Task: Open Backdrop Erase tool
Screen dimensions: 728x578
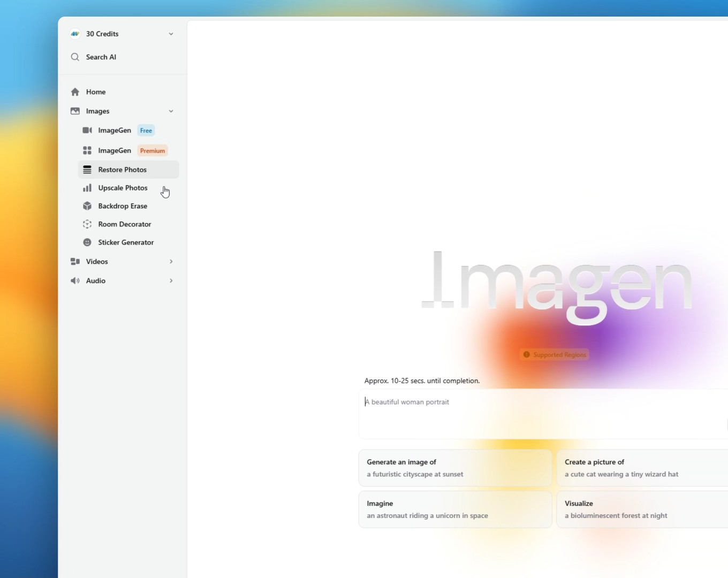Action: coord(128,206)
